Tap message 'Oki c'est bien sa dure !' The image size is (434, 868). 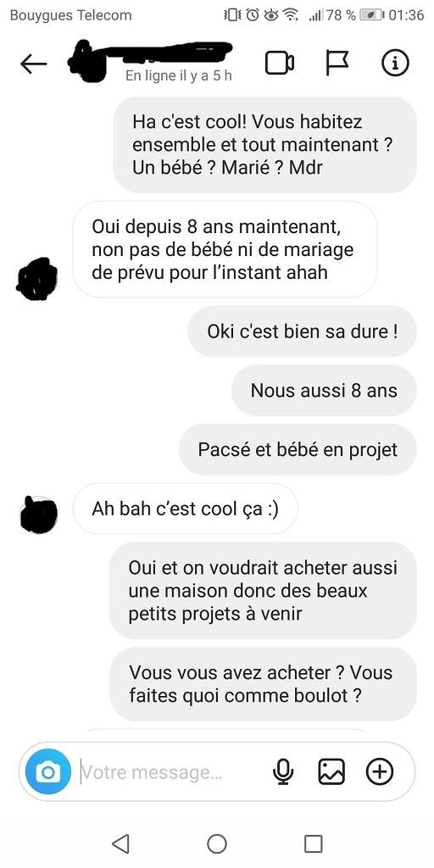coord(303,331)
